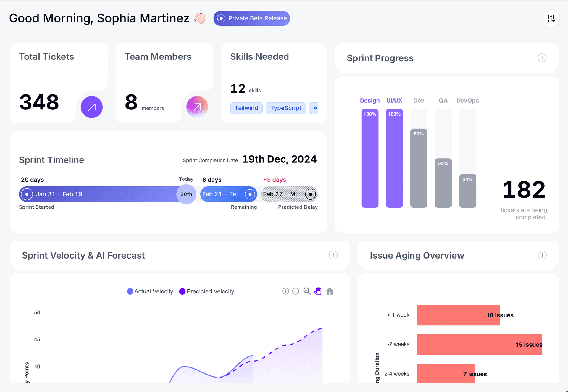Select the QA category label

tap(443, 100)
